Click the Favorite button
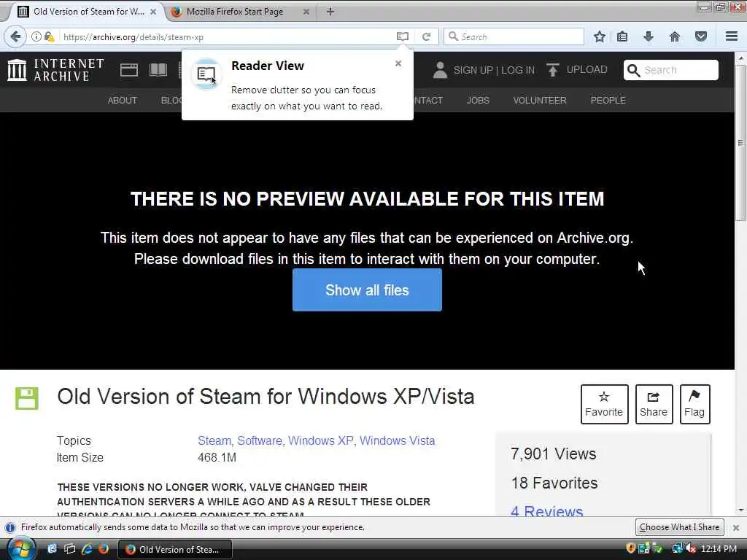This screenshot has height=560, width=747. 604,404
